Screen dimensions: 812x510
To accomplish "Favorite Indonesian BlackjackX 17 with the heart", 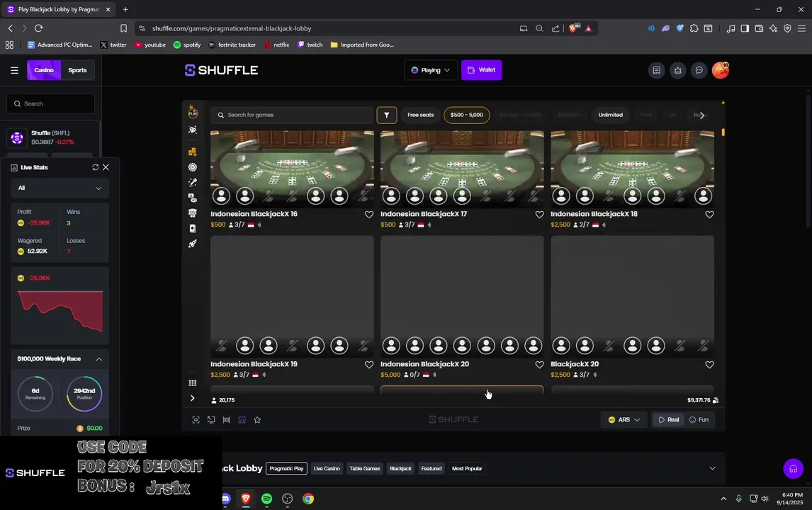I will pyautogui.click(x=539, y=215).
